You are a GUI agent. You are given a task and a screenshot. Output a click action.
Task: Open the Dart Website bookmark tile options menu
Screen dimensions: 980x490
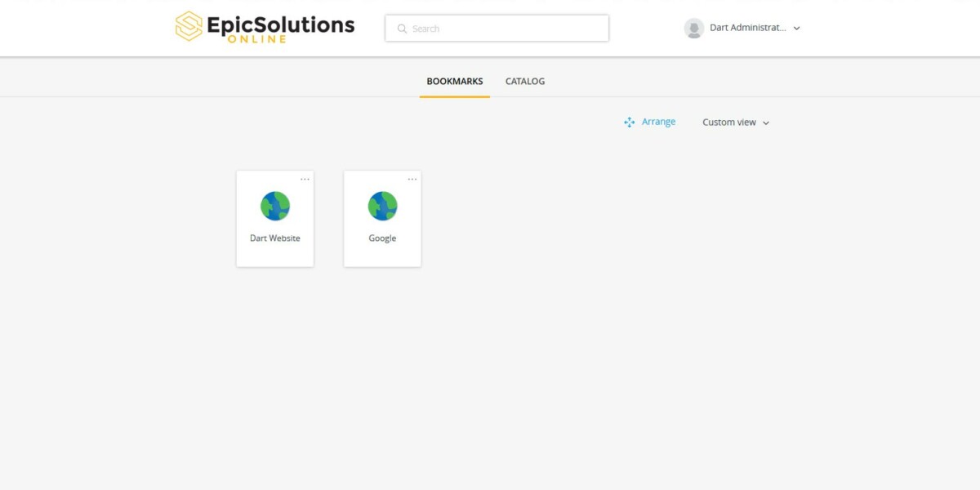tap(305, 178)
